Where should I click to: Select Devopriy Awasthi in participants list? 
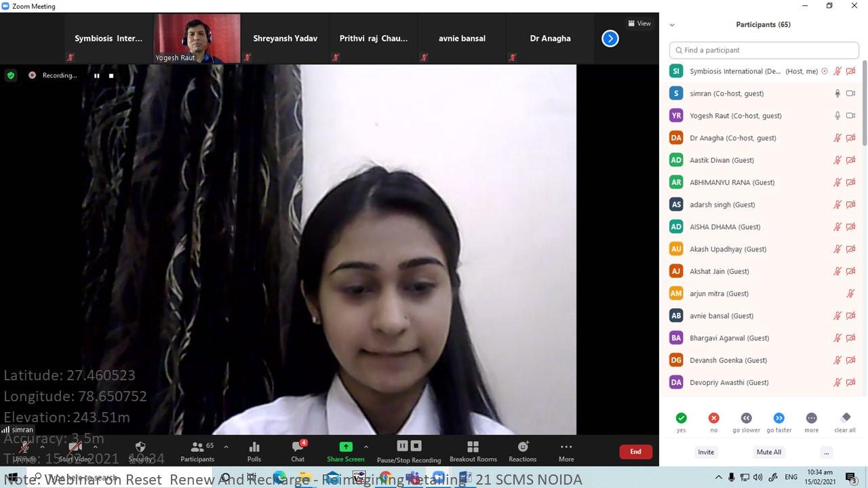pos(763,383)
